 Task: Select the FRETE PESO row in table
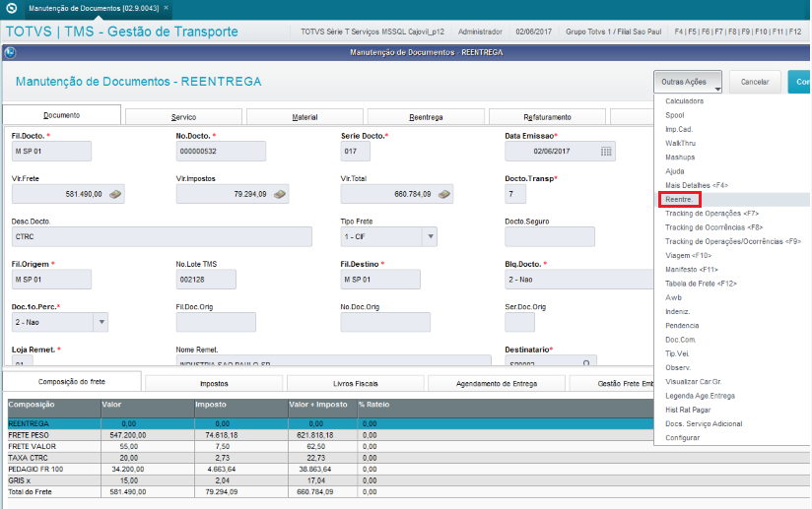click(x=330, y=435)
